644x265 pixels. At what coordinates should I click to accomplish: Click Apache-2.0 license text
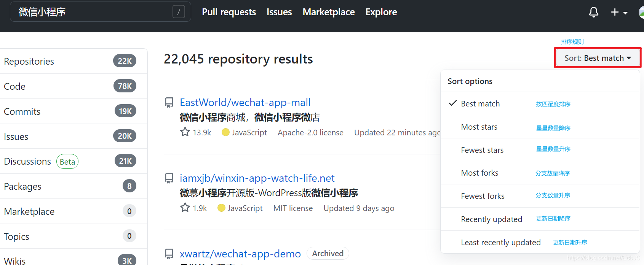(310, 132)
